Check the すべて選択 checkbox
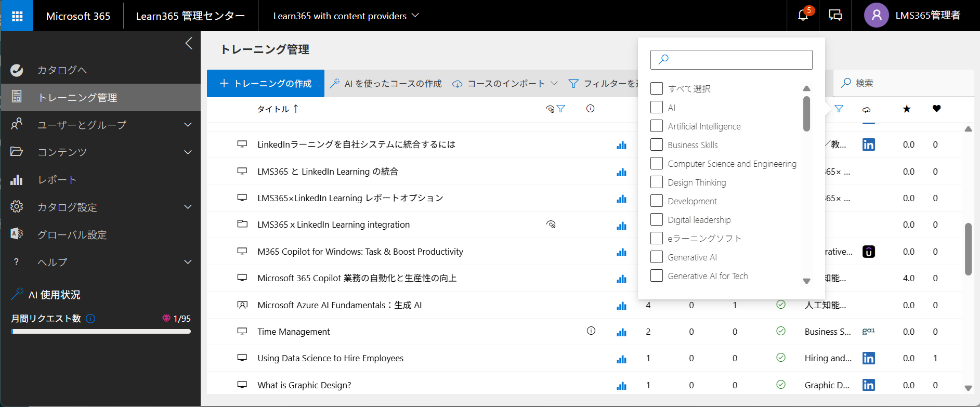Screen dimensions: 980x407 657,88
